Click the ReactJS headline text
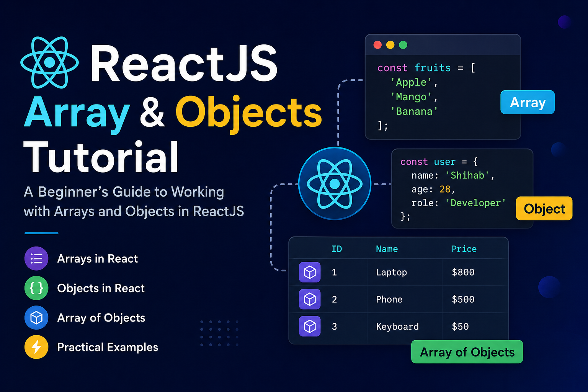Image resolution: width=588 pixels, height=392 pixels. (x=184, y=64)
